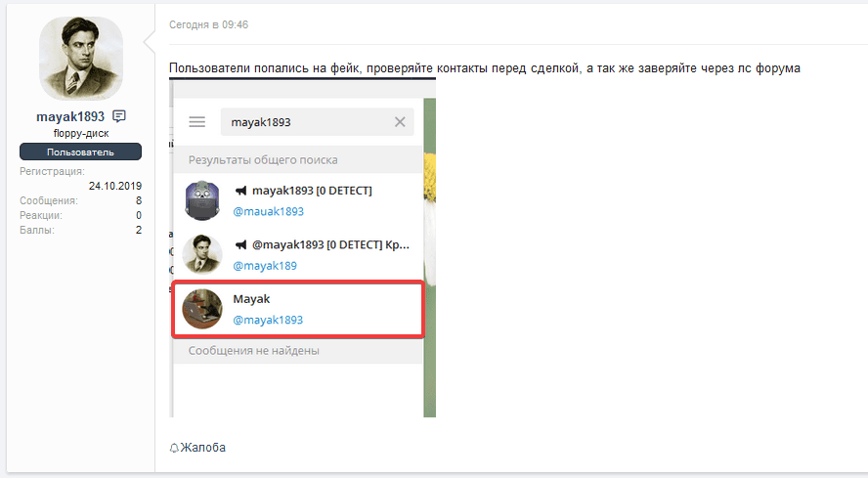The width and height of the screenshot is (868, 478).
Task: Click the robot avatar of mayak1893 [0 DETECT]
Action: pos(202,200)
